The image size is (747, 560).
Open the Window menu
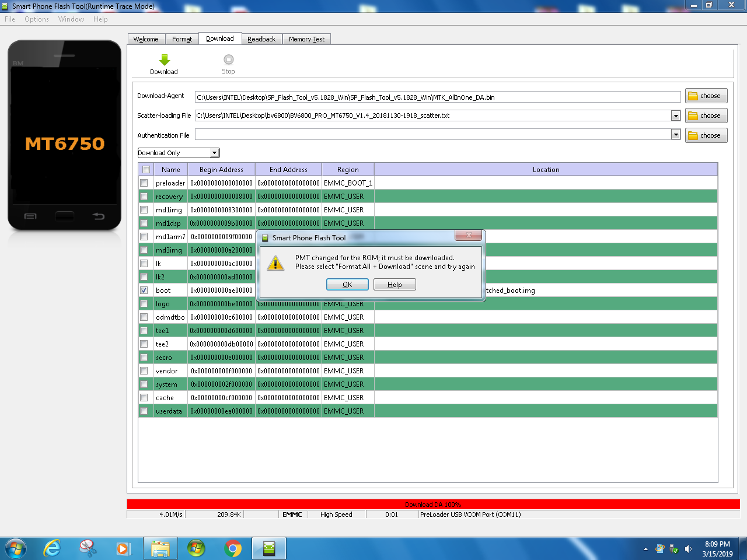point(71,19)
